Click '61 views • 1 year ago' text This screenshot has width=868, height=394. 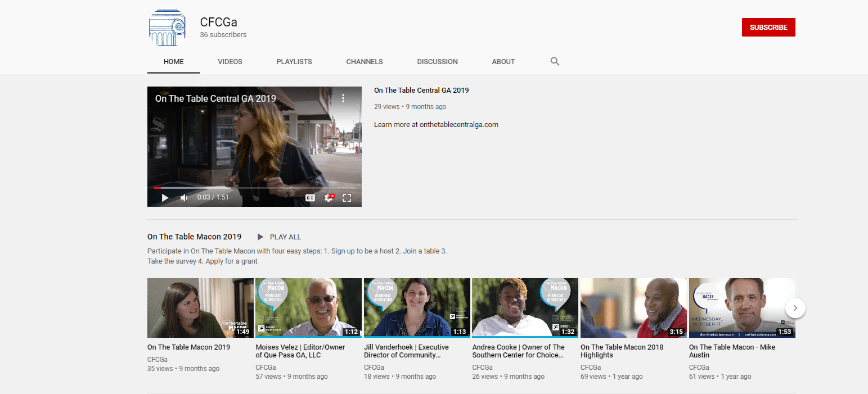pyautogui.click(x=720, y=377)
